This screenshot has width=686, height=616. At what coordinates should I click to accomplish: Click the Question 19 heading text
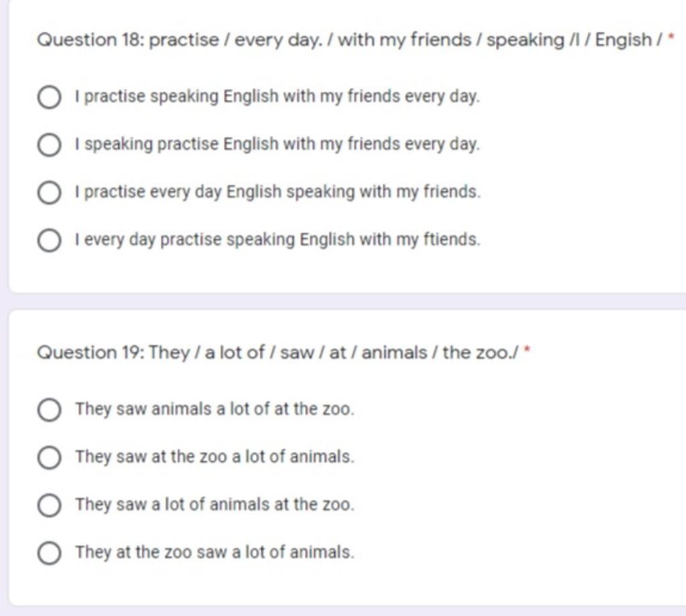coord(278,353)
